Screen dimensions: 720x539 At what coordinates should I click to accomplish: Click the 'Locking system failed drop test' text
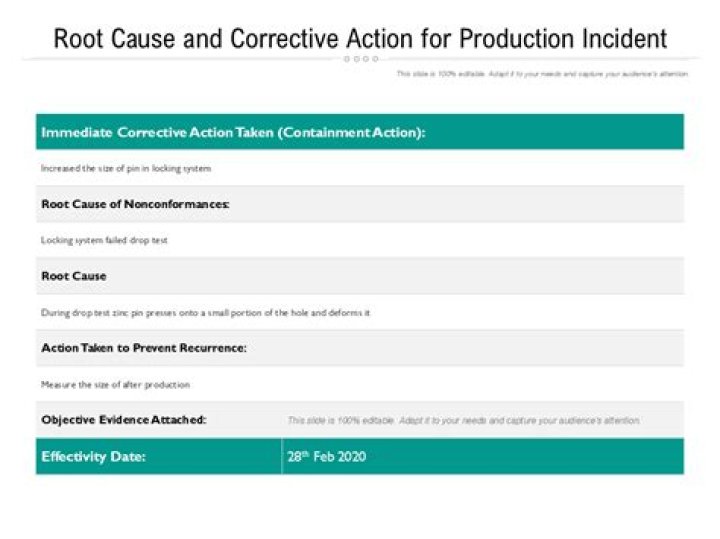tap(104, 240)
